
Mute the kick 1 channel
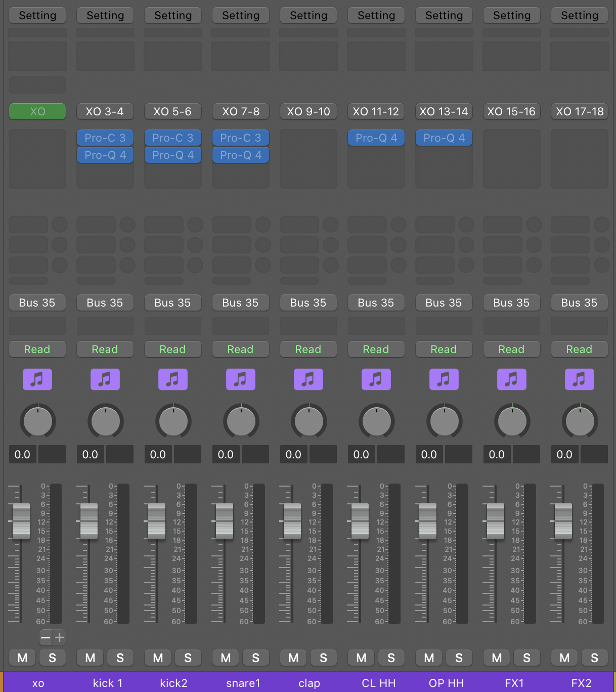point(91,658)
